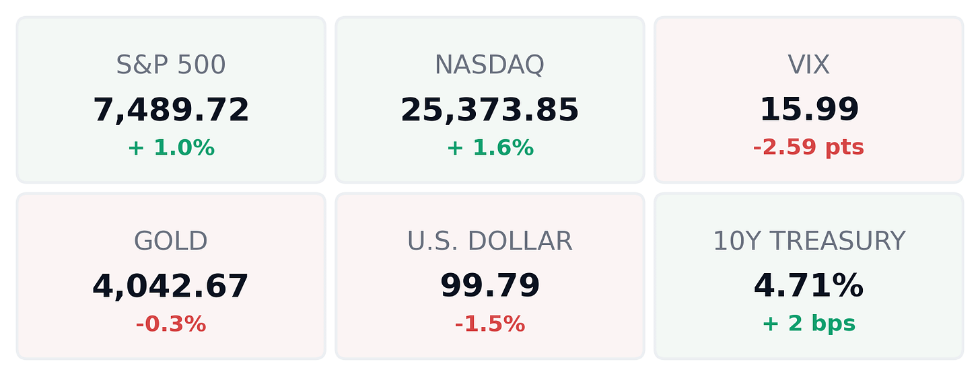
Task: Select the GOLD price card
Action: pyautogui.click(x=171, y=276)
